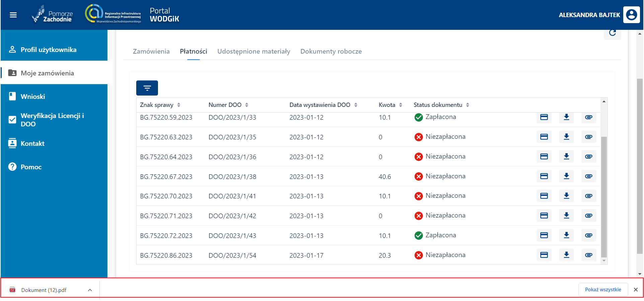Click attachment icon for DOO/2023/1/36
The width and height of the screenshot is (644, 301).
tap(588, 157)
